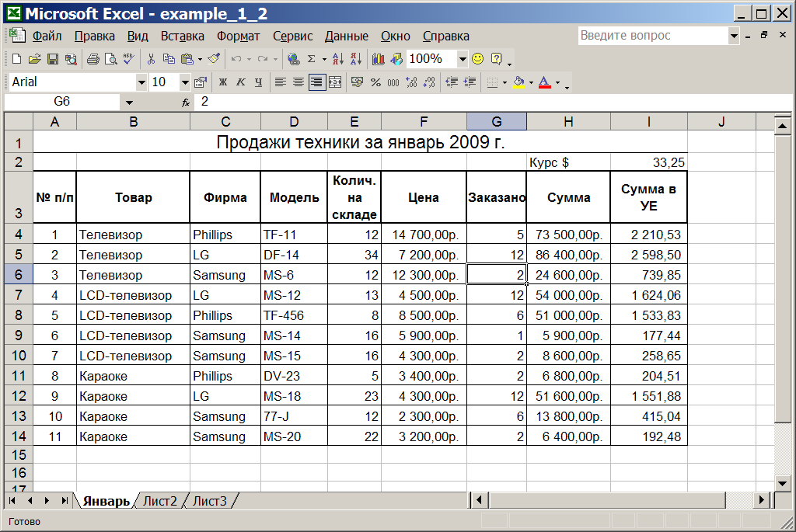Align cell text left

pos(280,82)
